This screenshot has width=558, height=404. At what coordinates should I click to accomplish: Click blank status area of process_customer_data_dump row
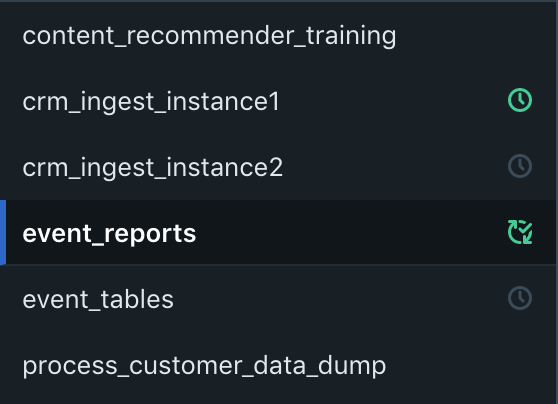520,366
